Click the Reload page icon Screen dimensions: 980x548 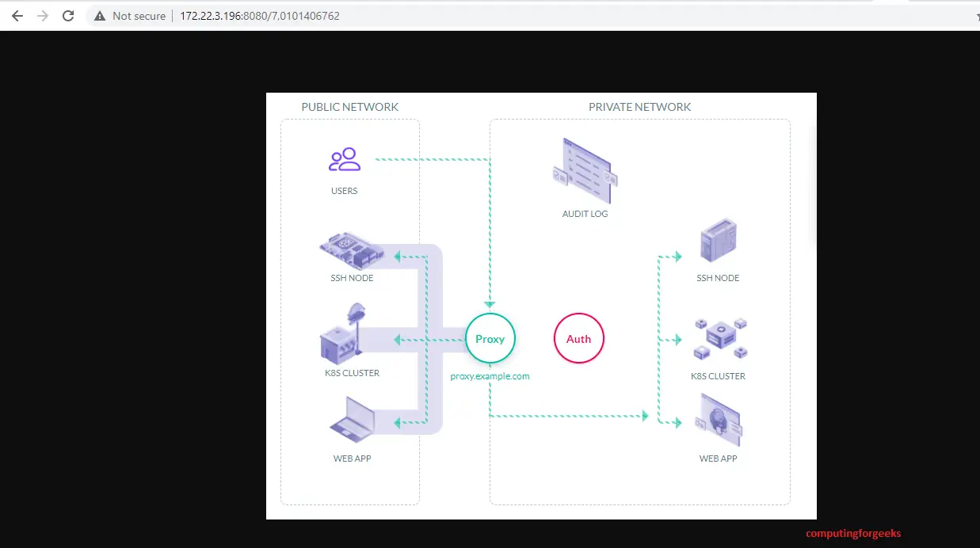click(x=68, y=15)
